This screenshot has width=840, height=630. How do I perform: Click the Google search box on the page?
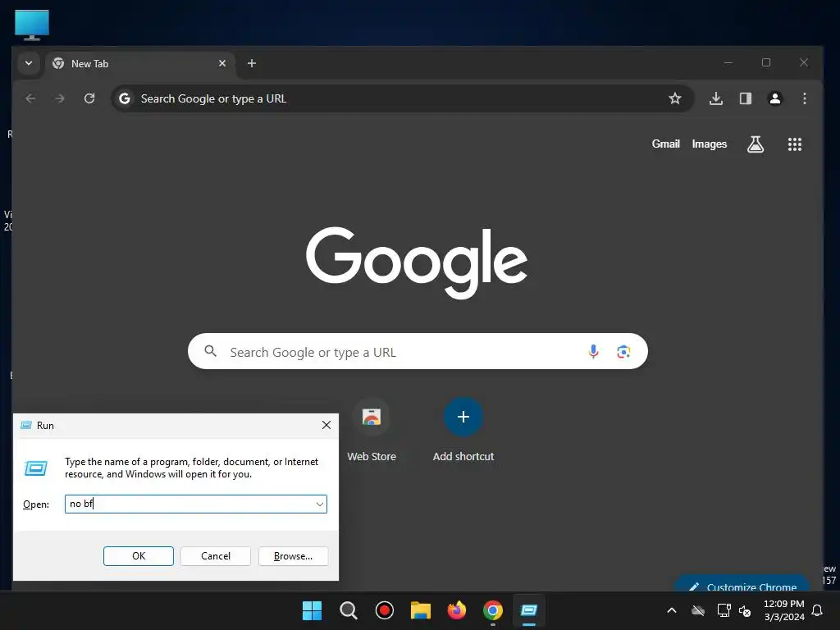pos(418,351)
